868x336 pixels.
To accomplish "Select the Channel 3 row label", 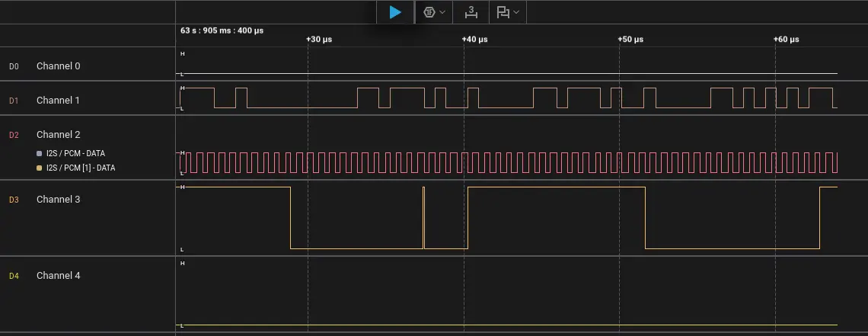I will click(x=58, y=200).
